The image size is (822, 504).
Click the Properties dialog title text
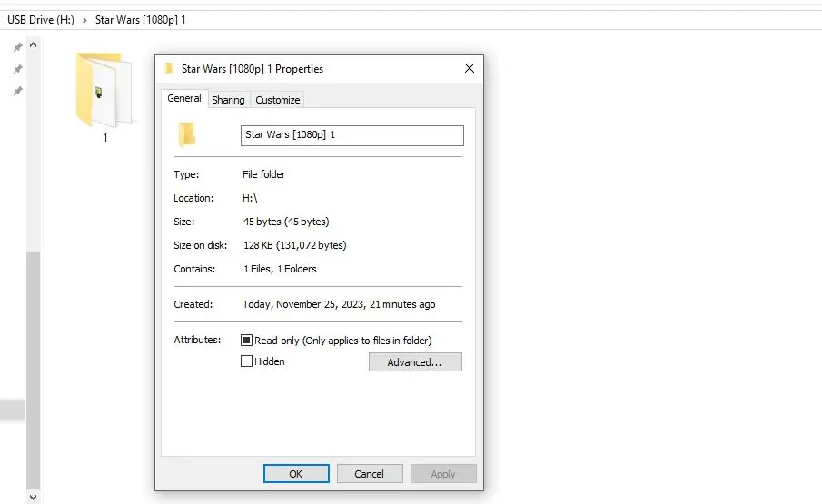click(x=253, y=69)
